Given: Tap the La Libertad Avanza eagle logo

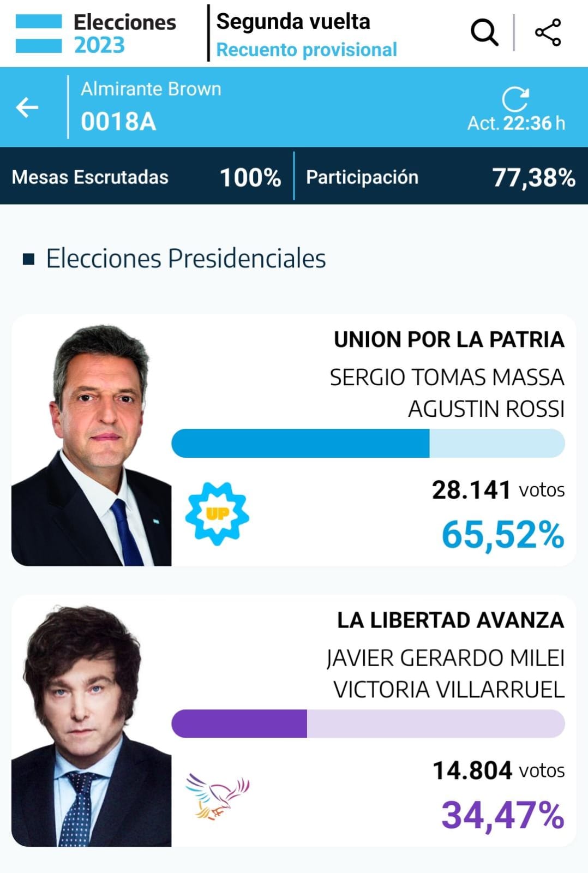Looking at the screenshot, I should [x=217, y=796].
